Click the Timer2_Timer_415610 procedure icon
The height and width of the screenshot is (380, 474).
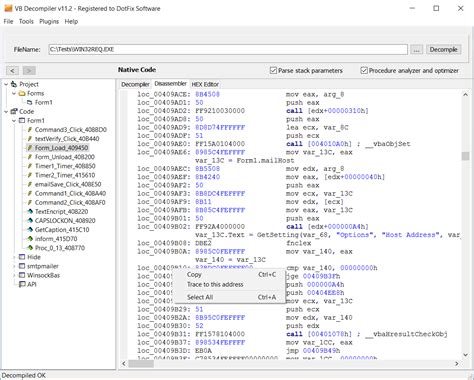(x=30, y=175)
